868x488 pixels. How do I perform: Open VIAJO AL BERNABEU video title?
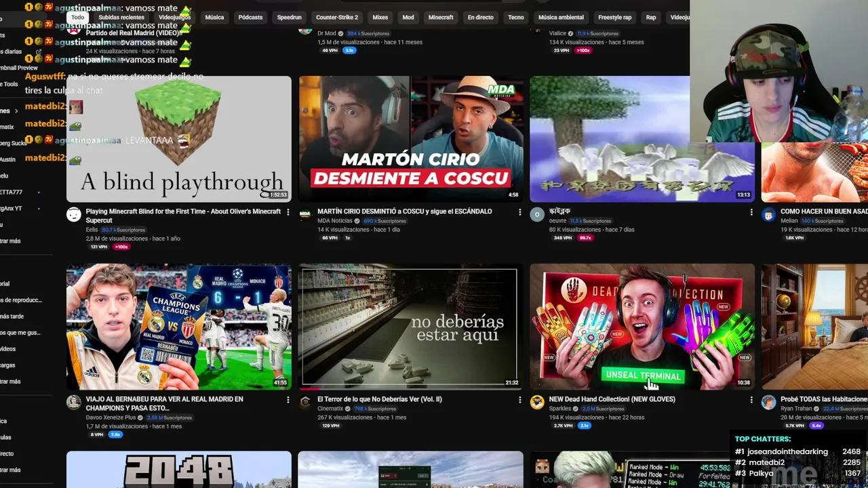coord(164,403)
